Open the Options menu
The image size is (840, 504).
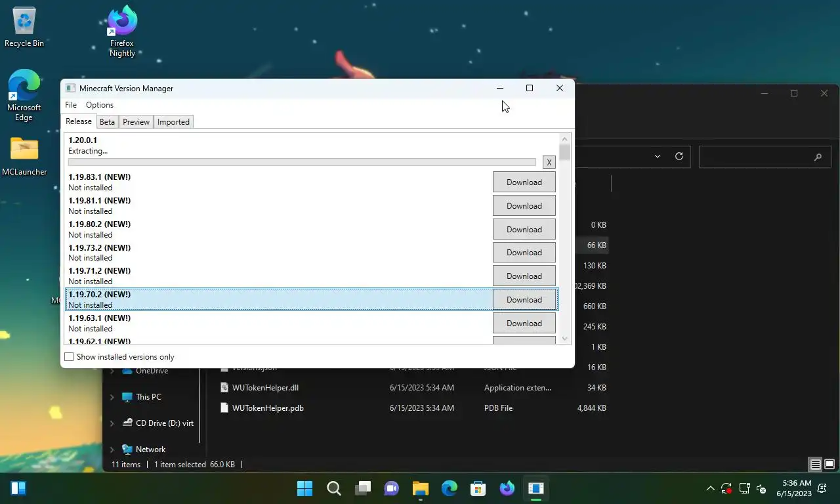pyautogui.click(x=100, y=105)
